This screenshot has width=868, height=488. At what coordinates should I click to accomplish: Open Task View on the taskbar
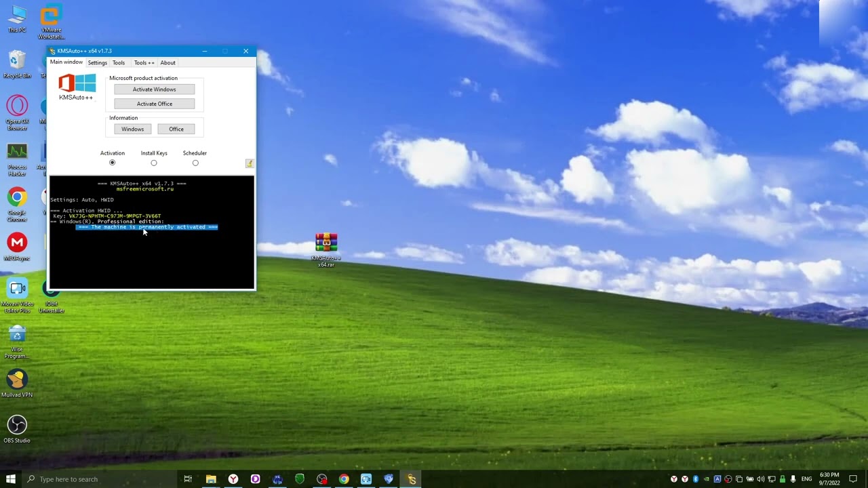188,479
